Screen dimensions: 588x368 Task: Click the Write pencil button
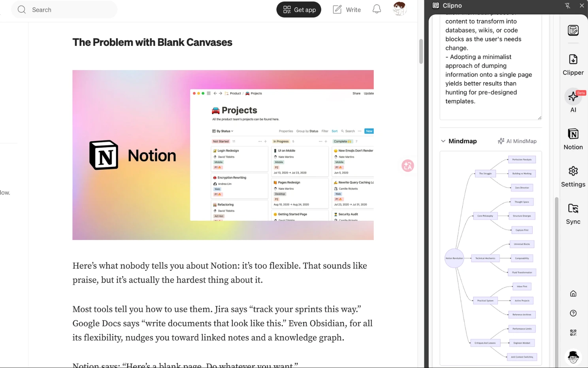[x=347, y=9]
